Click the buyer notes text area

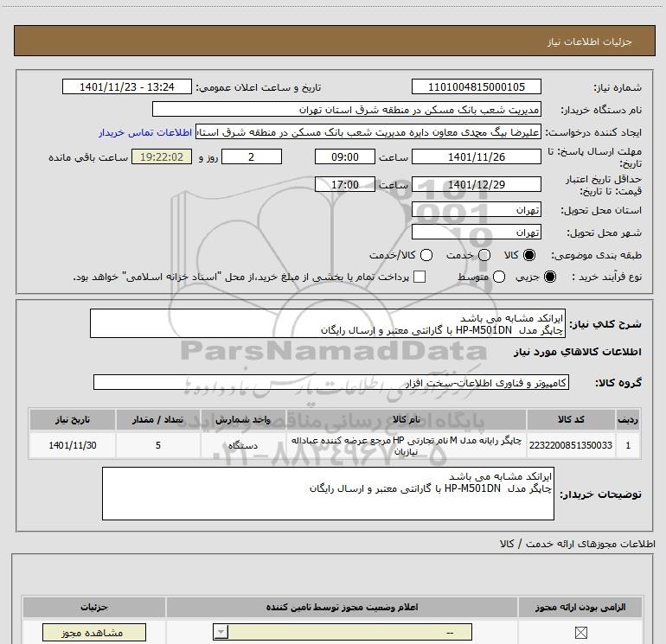[x=328, y=494]
